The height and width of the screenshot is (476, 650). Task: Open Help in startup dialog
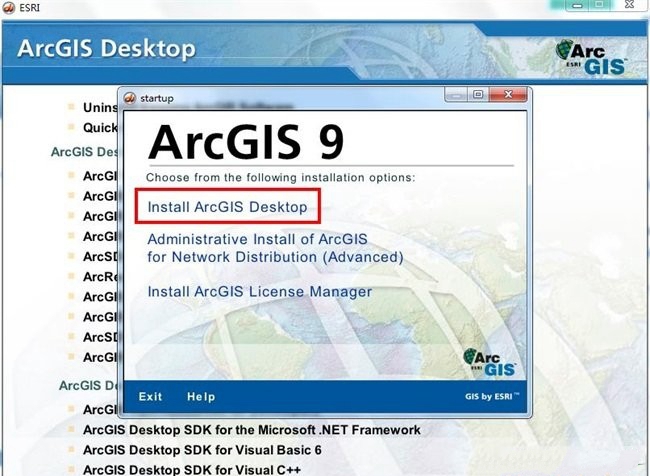[x=201, y=397]
